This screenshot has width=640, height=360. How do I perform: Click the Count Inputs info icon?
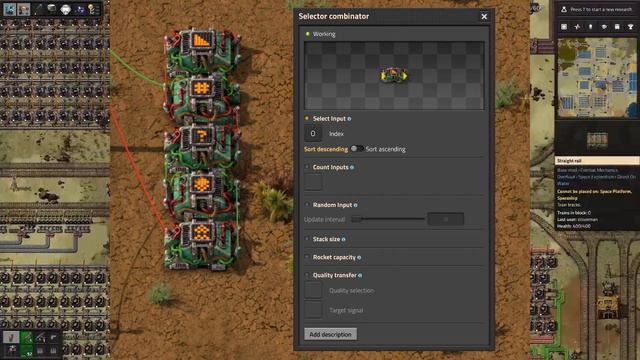(x=352, y=167)
